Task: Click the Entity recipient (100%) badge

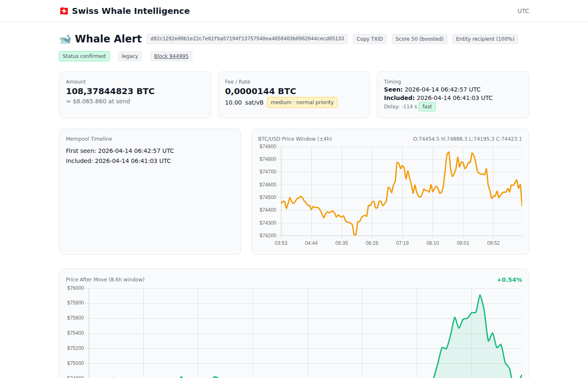Action: (x=485, y=39)
